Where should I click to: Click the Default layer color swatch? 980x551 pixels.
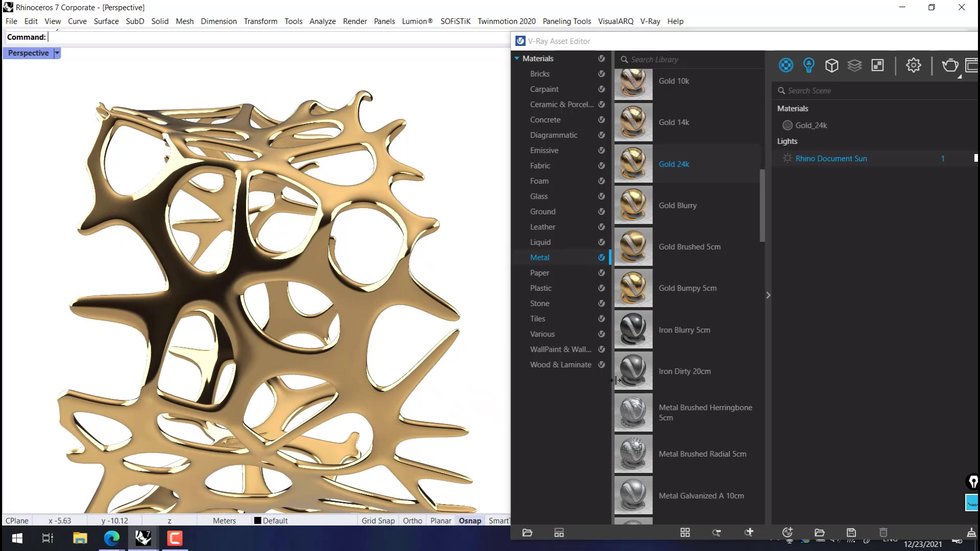coord(258,520)
